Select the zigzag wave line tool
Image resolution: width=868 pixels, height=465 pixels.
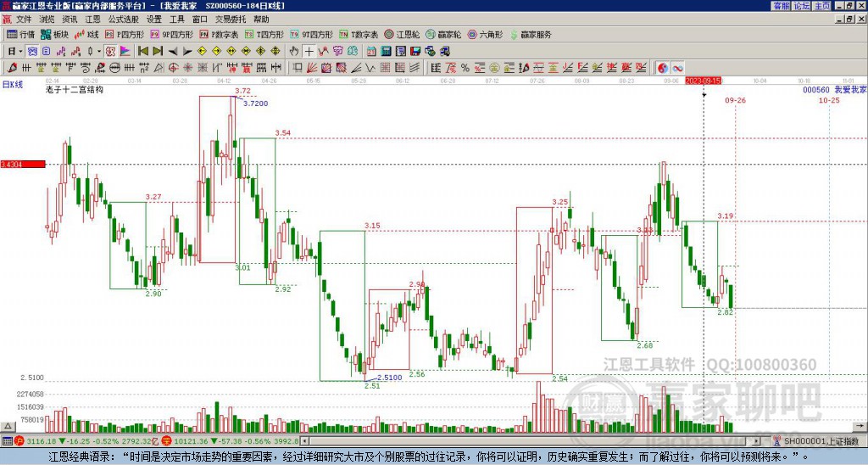370,68
